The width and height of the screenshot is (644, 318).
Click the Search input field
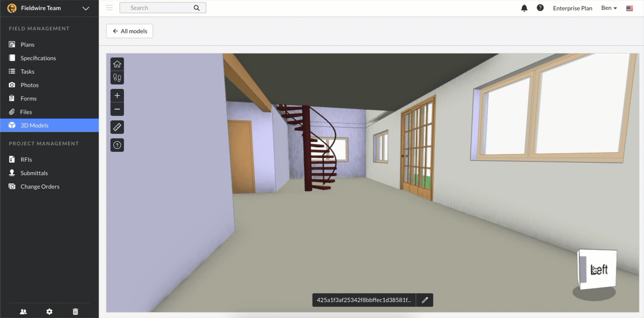coord(159,8)
